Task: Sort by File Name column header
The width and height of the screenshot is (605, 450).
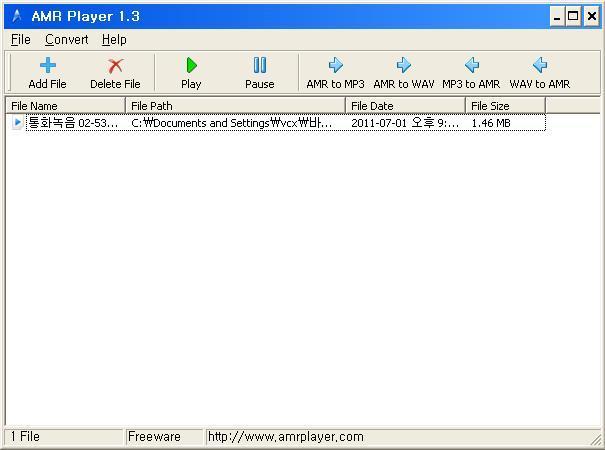Action: (x=66, y=106)
